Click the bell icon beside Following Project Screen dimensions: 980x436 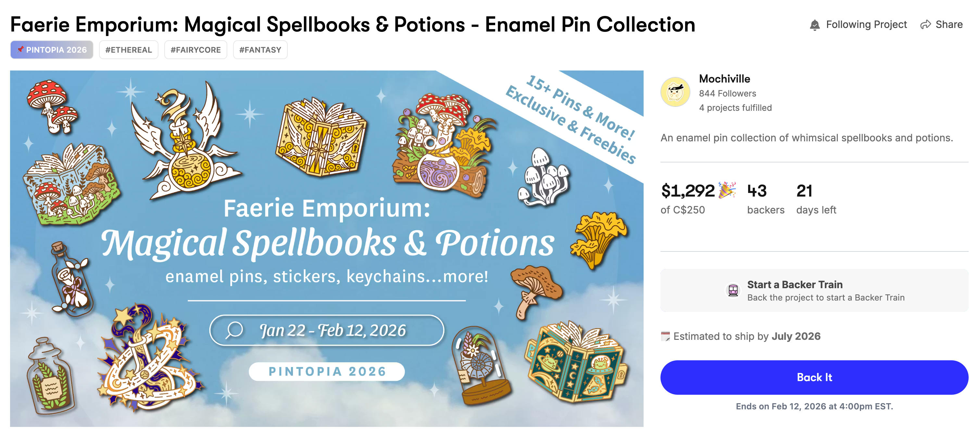click(x=814, y=25)
